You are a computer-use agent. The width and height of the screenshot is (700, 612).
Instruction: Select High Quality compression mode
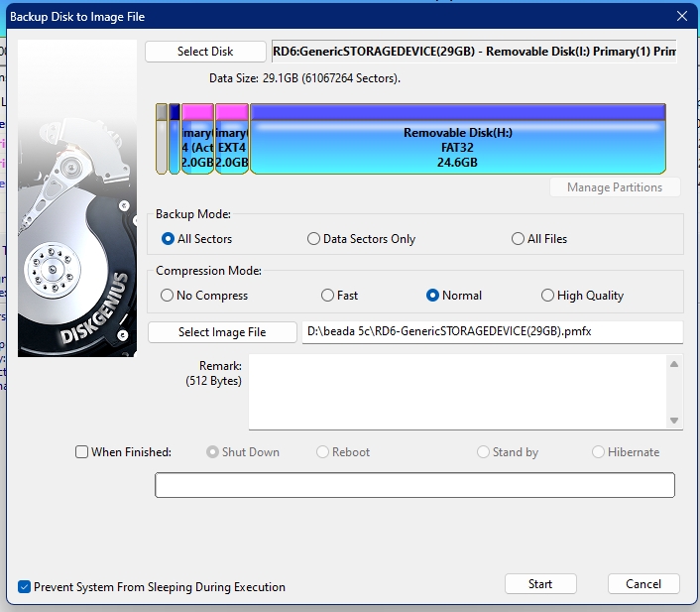pyautogui.click(x=548, y=296)
